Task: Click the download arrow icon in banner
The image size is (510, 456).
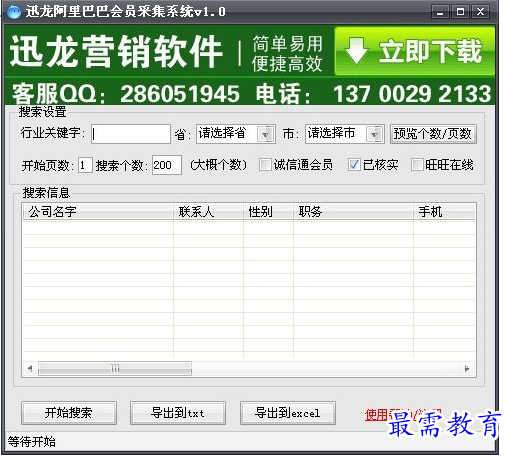Action: pos(356,51)
